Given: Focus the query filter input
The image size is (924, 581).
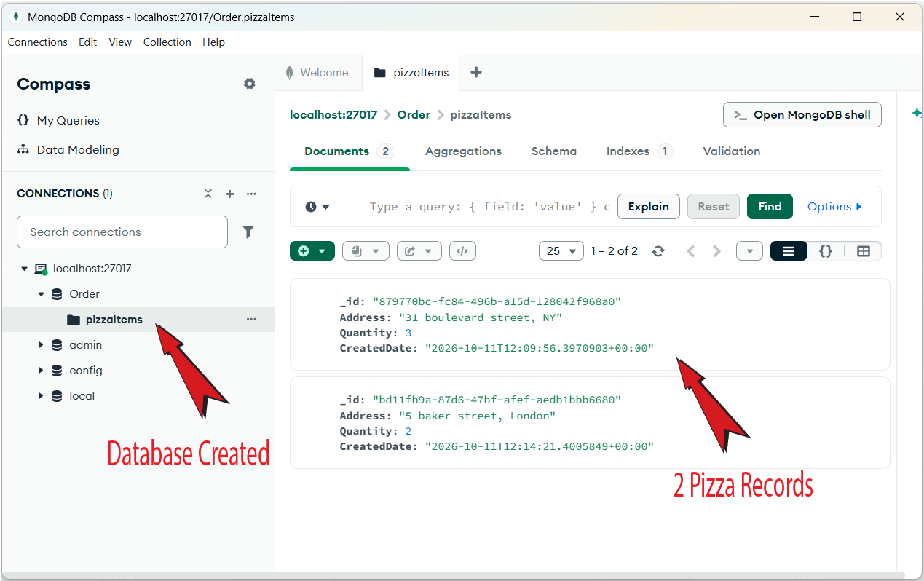Looking at the screenshot, I should pos(489,207).
